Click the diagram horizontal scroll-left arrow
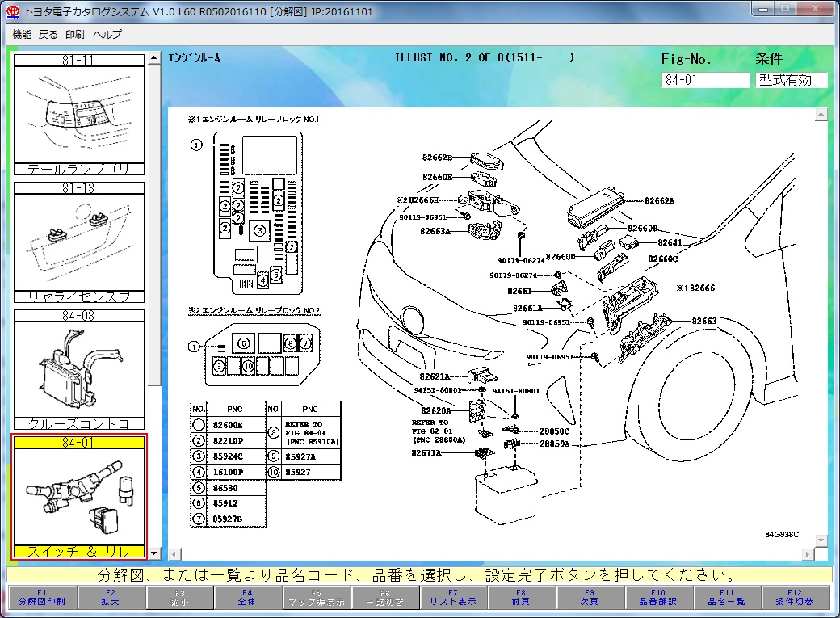The height and width of the screenshot is (618, 840). coord(174,554)
